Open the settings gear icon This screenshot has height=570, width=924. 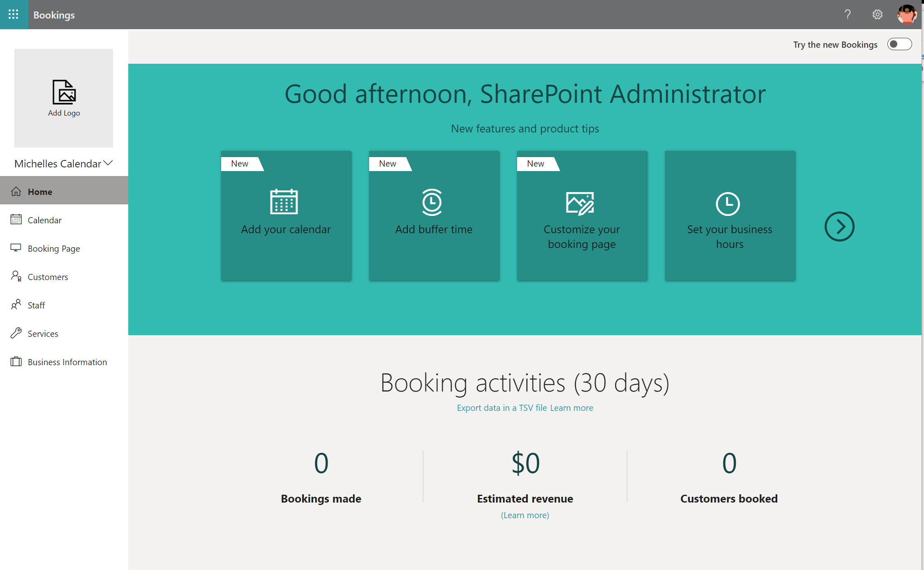pyautogui.click(x=877, y=15)
